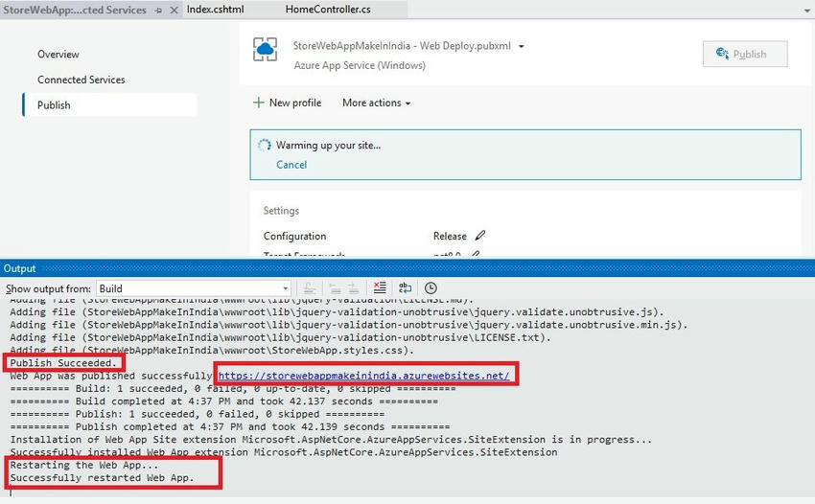Screen dimensions: 815x504
Task: Switch to the Index.cshtml tab
Action: click(x=215, y=10)
